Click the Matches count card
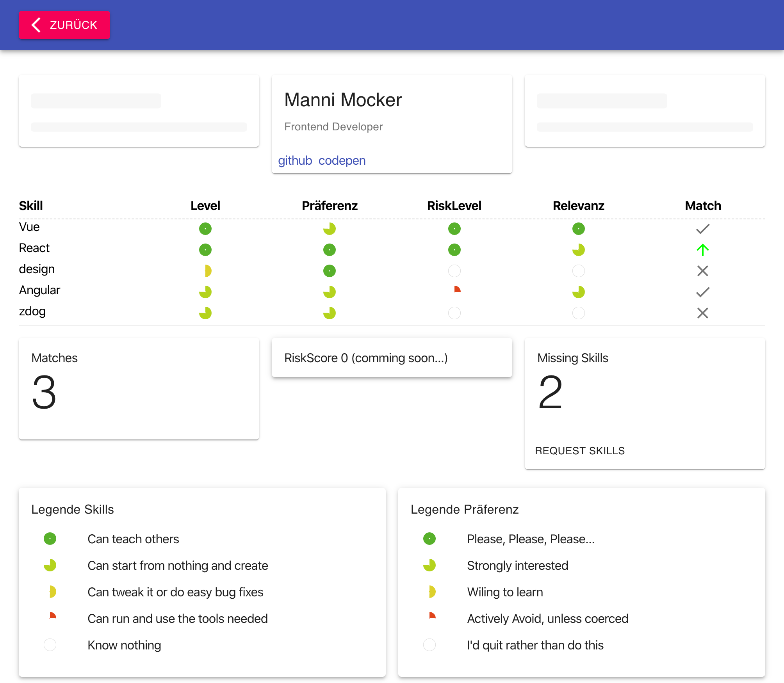This screenshot has width=784, height=683. pyautogui.click(x=139, y=389)
